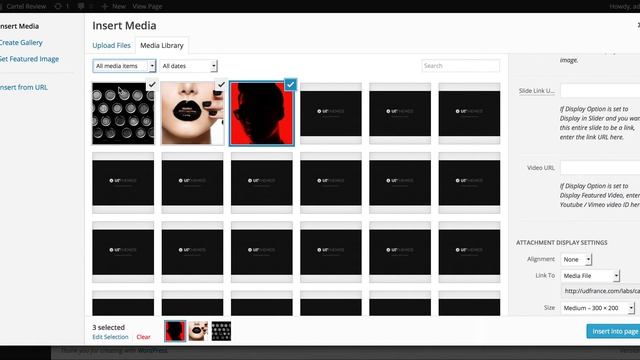The width and height of the screenshot is (640, 360).
Task: Click the Video URL input field
Action: click(x=600, y=167)
